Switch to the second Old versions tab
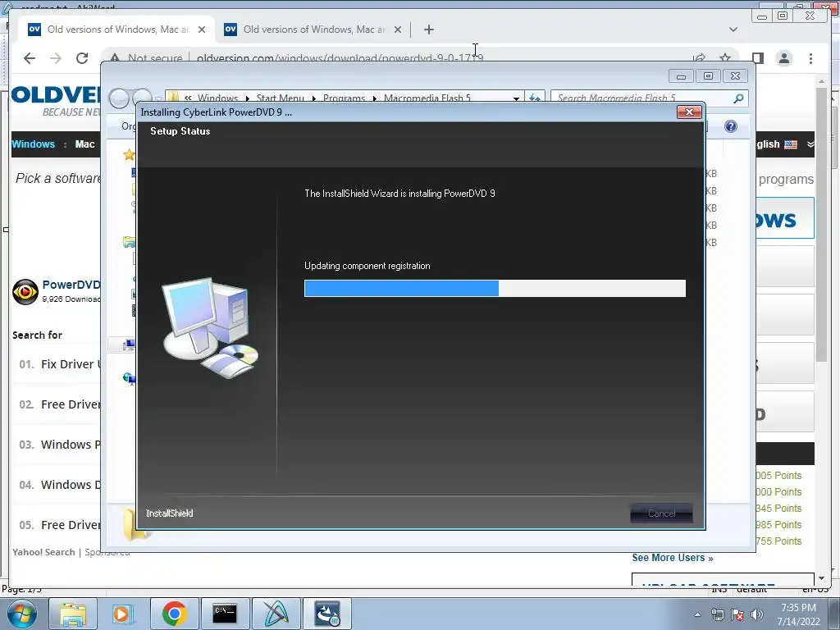 (x=313, y=30)
